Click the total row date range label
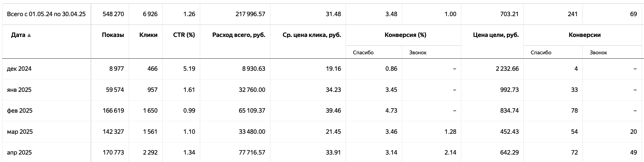Screen dimensions: 644x162 pos(46,14)
